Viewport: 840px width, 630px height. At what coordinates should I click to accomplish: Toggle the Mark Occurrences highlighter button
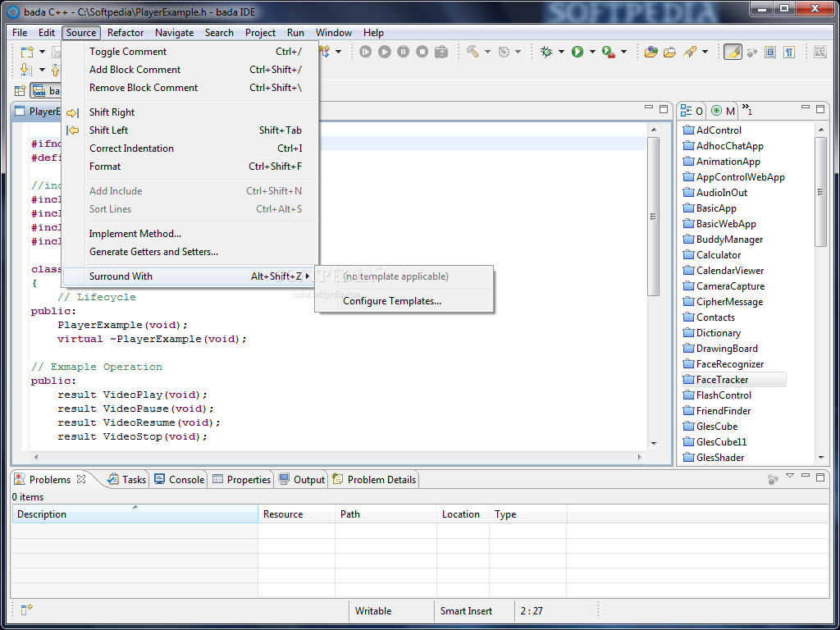point(733,52)
